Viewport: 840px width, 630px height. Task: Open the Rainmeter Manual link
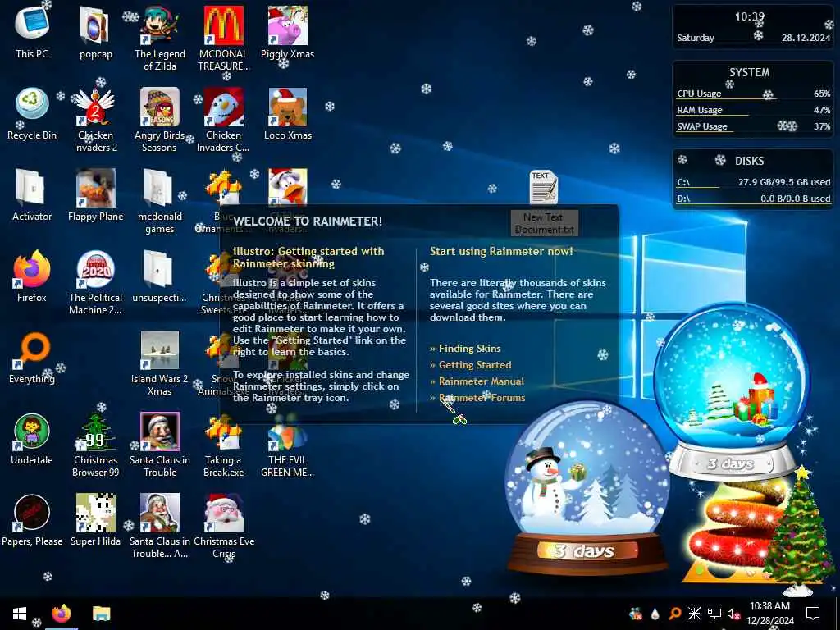481,381
